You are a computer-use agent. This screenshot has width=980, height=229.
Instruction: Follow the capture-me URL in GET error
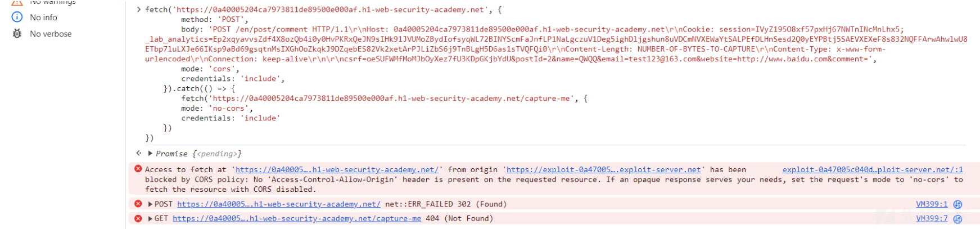point(297,219)
